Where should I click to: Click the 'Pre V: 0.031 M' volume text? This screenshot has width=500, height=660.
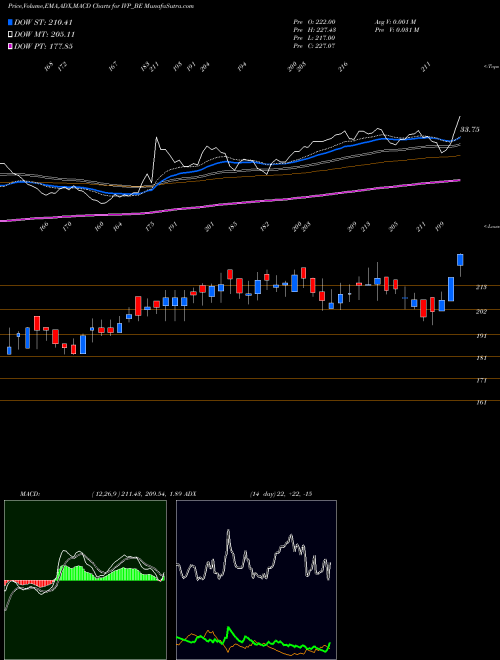tap(396, 30)
